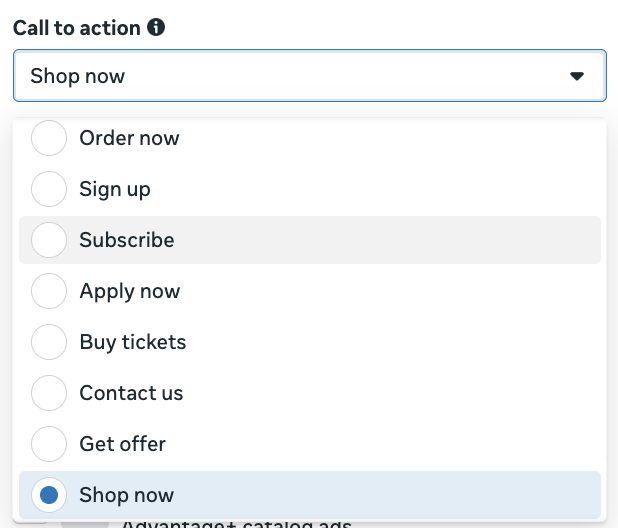Click the Call to action info icon
This screenshot has width=618, height=528.
(x=156, y=28)
